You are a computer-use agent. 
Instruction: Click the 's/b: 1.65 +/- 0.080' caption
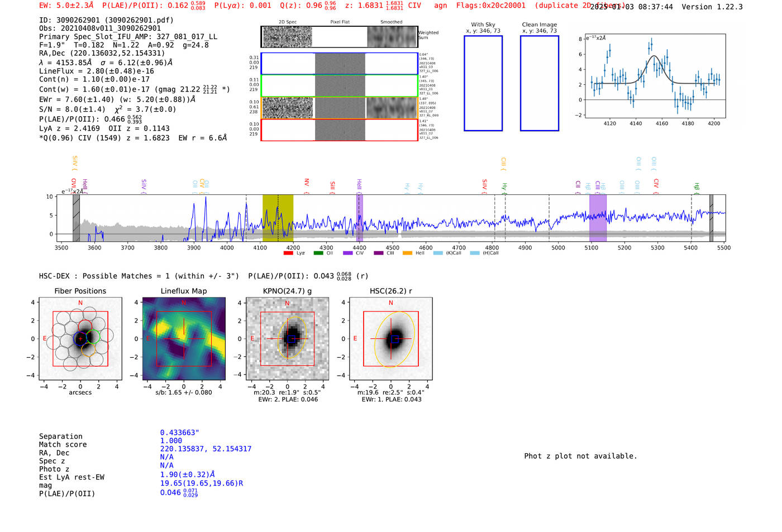184,392
